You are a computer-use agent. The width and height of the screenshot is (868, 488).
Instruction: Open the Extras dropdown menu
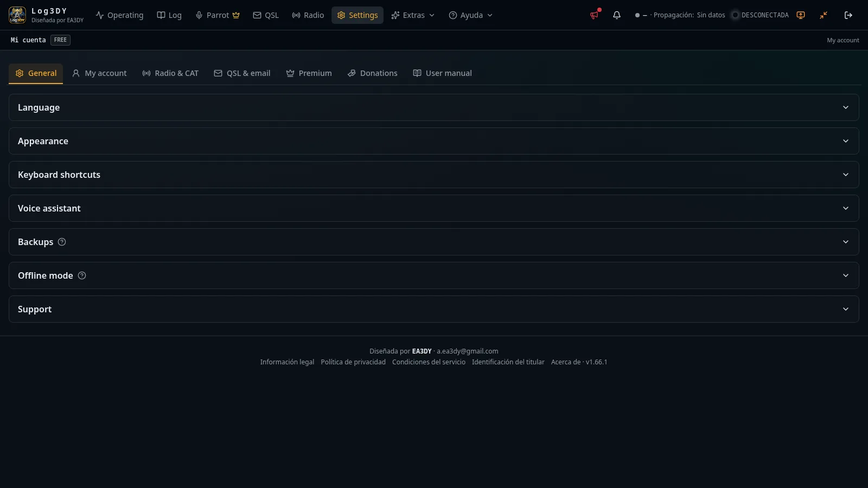[x=413, y=15]
